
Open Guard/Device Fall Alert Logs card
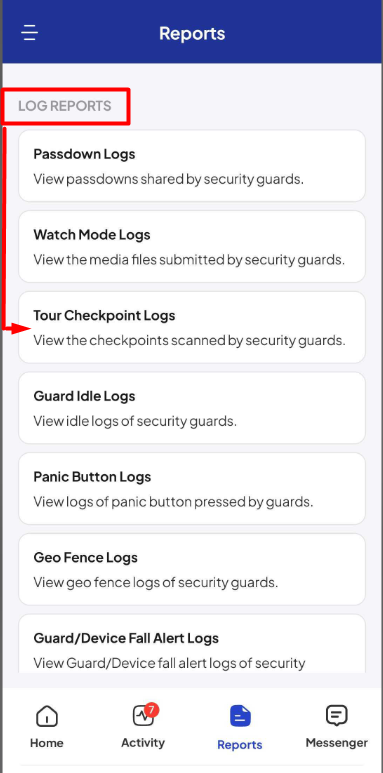[192, 644]
